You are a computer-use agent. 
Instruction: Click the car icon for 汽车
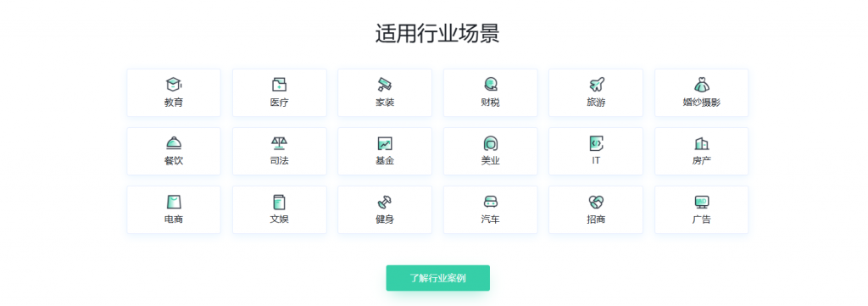point(491,202)
